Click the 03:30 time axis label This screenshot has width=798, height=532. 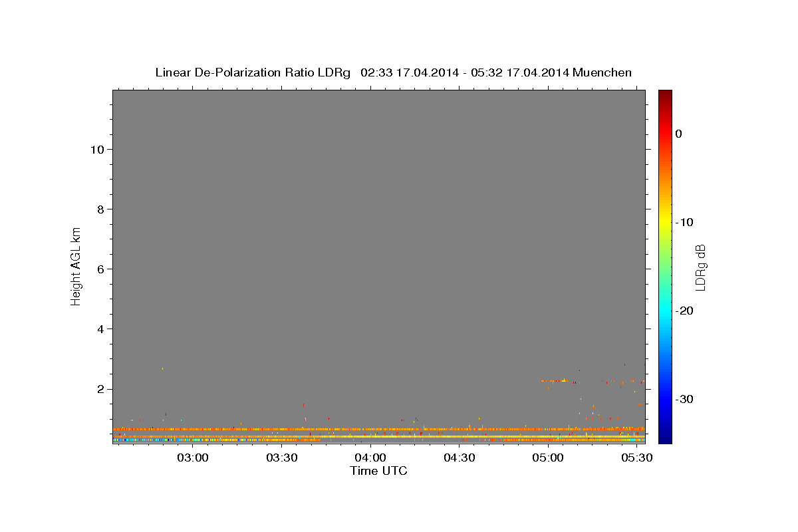click(282, 458)
